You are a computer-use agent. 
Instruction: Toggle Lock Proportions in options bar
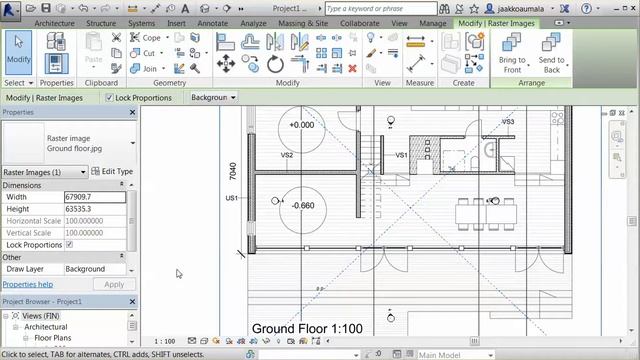pyautogui.click(x=109, y=98)
